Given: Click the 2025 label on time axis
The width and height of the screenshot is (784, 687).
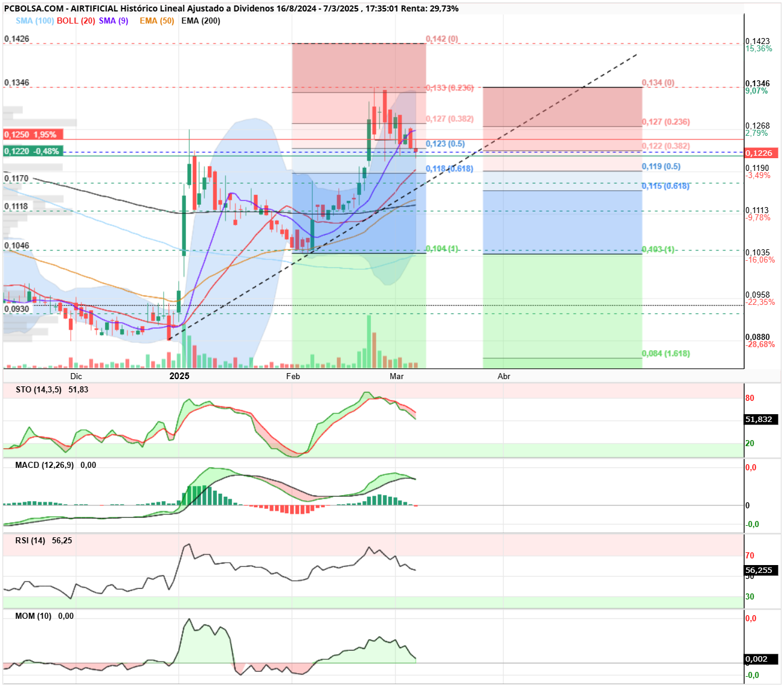Looking at the screenshot, I should [179, 376].
